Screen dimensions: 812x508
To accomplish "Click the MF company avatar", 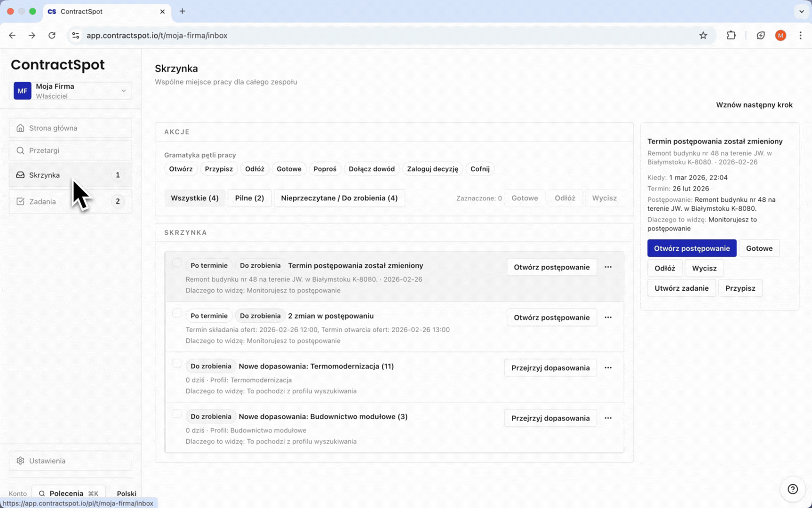I will (x=23, y=91).
